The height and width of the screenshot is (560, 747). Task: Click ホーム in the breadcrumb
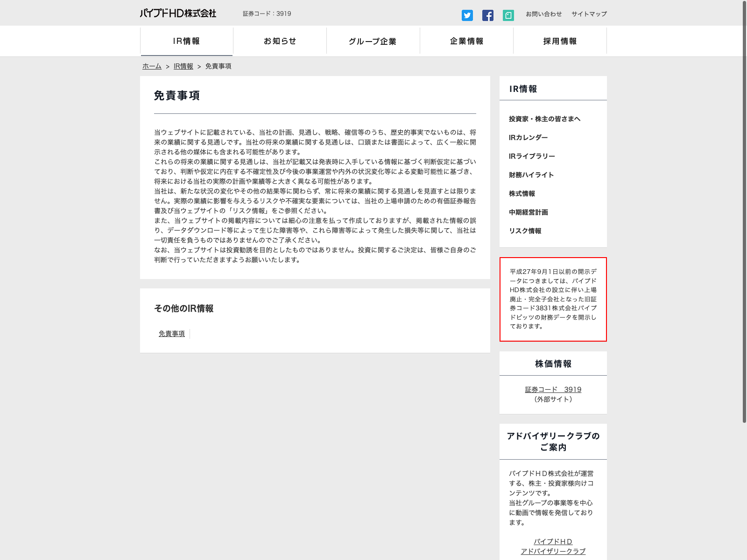coord(152,66)
